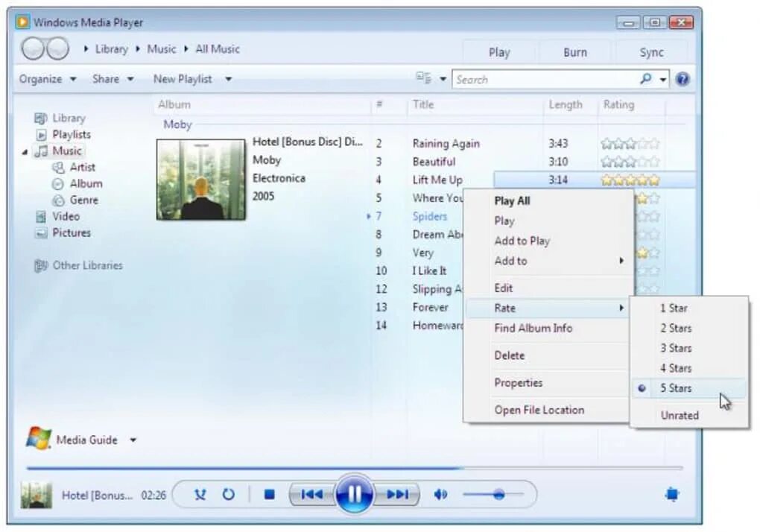The width and height of the screenshot is (760, 532).
Task: Mute the speaker volume icon
Action: point(440,494)
